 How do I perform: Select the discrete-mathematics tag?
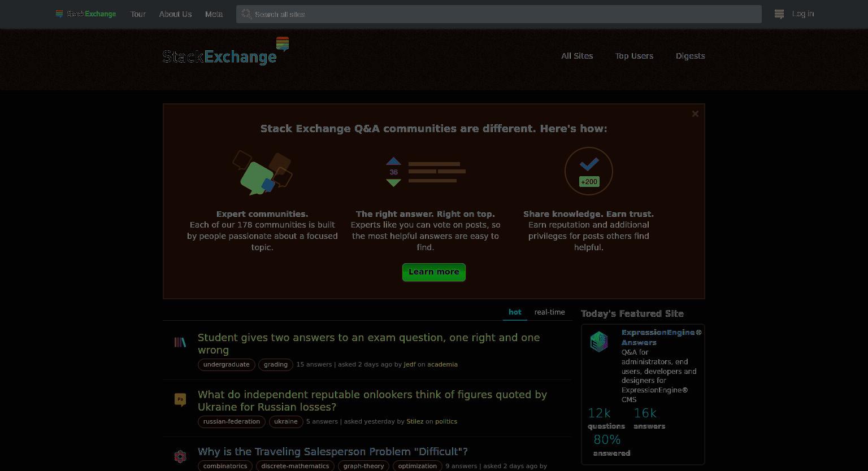point(295,466)
